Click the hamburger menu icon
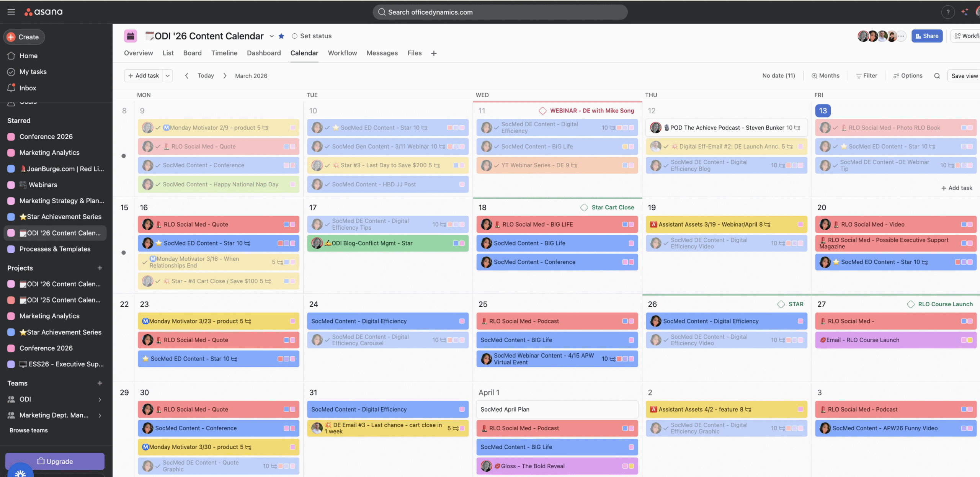The height and width of the screenshot is (477, 980). click(x=11, y=12)
